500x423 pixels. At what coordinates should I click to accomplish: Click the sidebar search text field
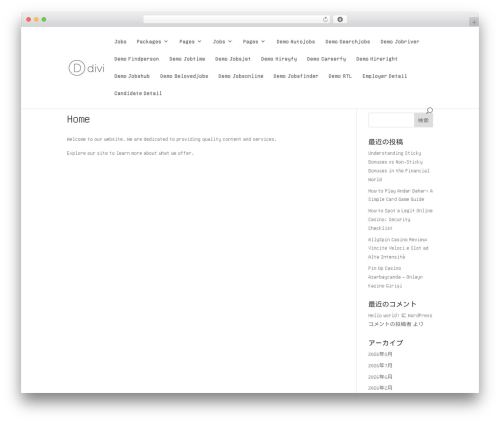391,120
